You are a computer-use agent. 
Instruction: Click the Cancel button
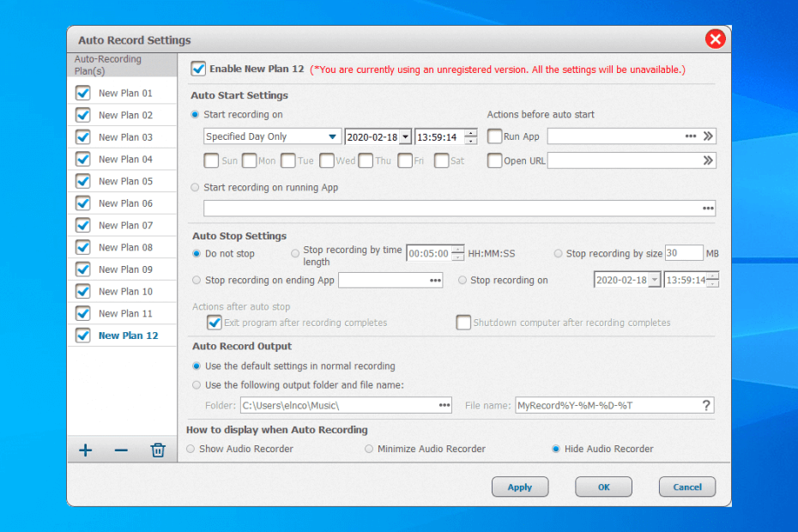pyautogui.click(x=687, y=487)
